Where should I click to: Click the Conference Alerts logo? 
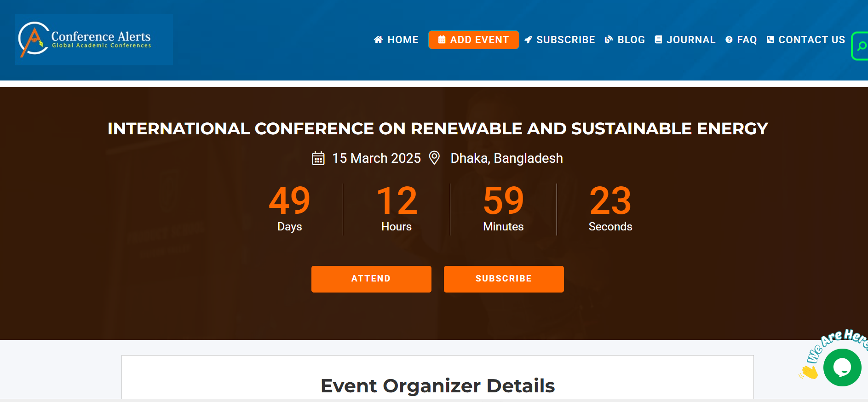[94, 40]
